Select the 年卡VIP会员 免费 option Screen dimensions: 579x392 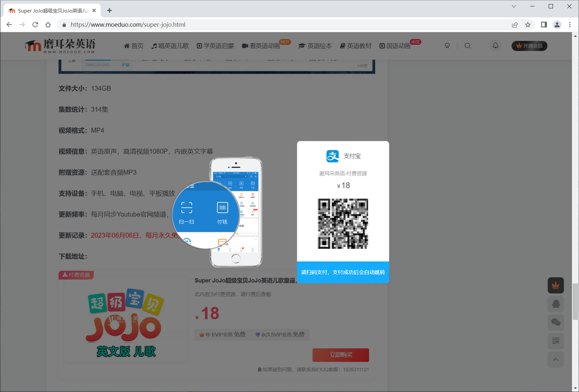[x=223, y=334]
